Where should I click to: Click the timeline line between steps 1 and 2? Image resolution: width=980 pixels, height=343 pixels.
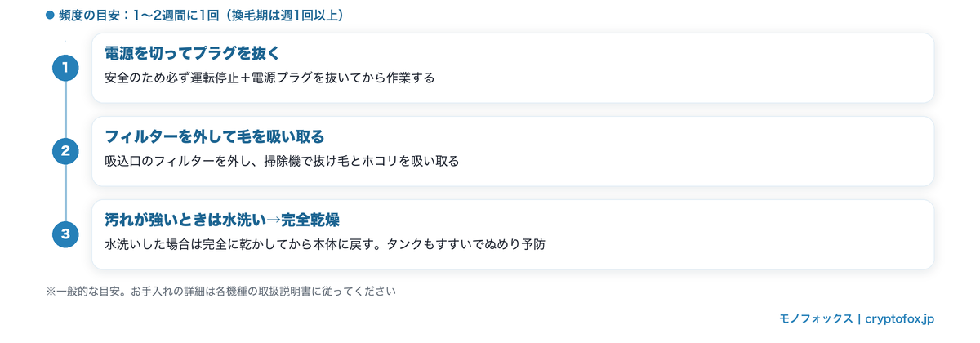[65, 109]
